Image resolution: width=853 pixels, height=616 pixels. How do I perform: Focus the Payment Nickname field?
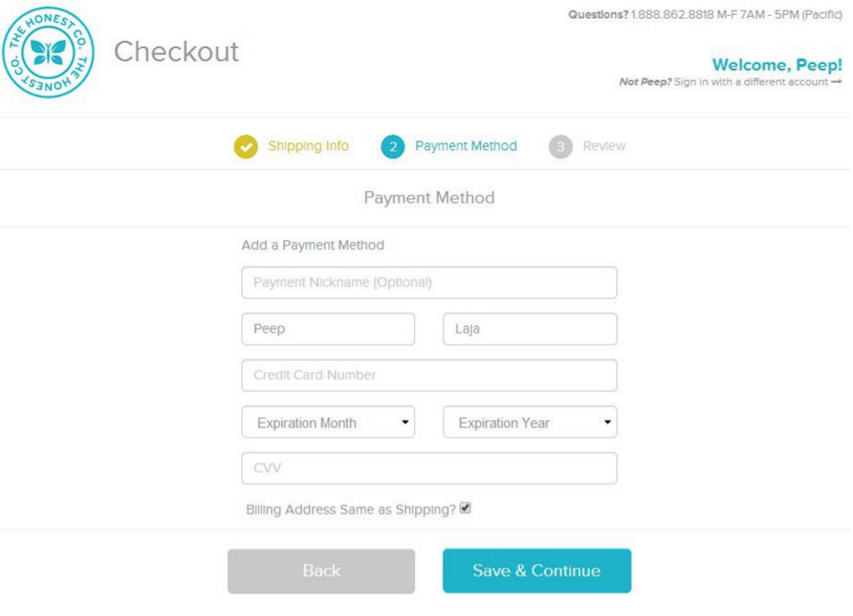[429, 283]
